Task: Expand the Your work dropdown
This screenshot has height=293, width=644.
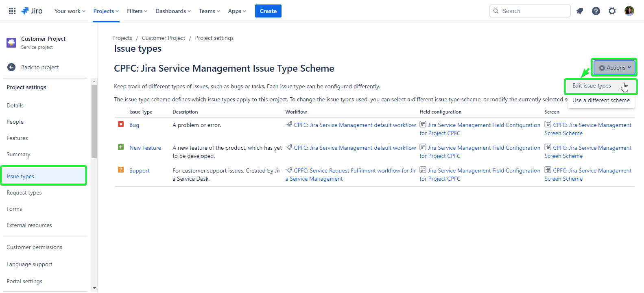Action: 70,11
